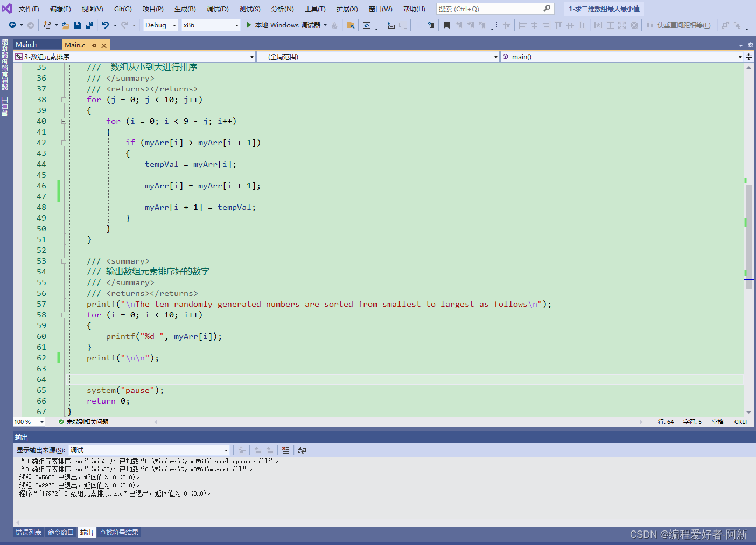The image size is (756, 545).
Task: Click the Save All icon
Action: point(89,25)
